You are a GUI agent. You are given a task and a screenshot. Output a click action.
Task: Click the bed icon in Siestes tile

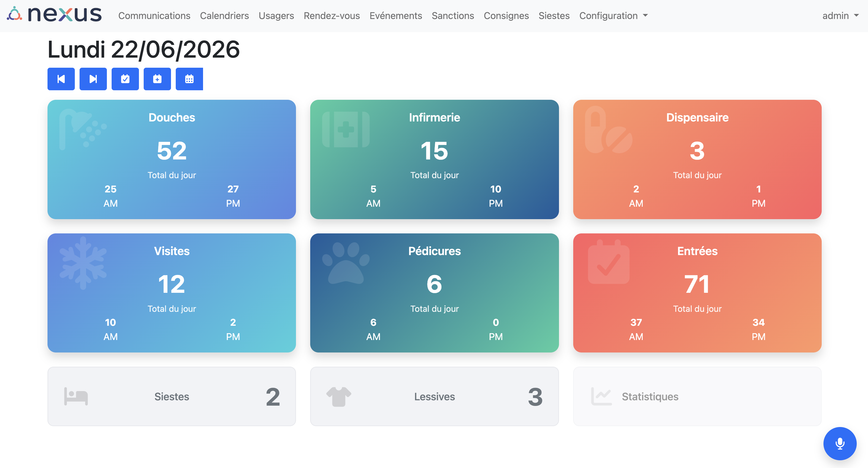[x=76, y=396]
